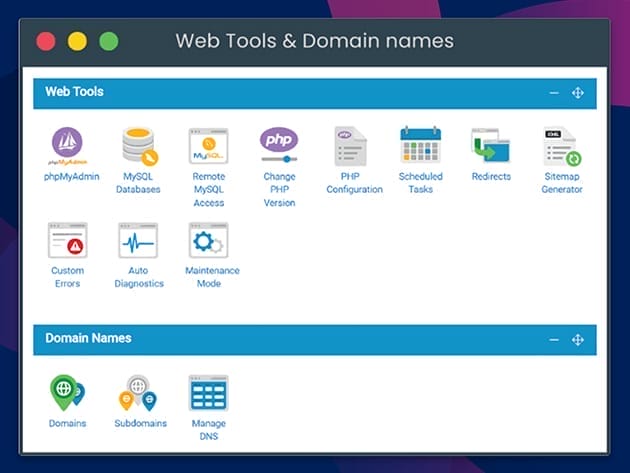Collapse the Domain Names panel
Viewport: 630px width, 473px height.
click(x=554, y=340)
